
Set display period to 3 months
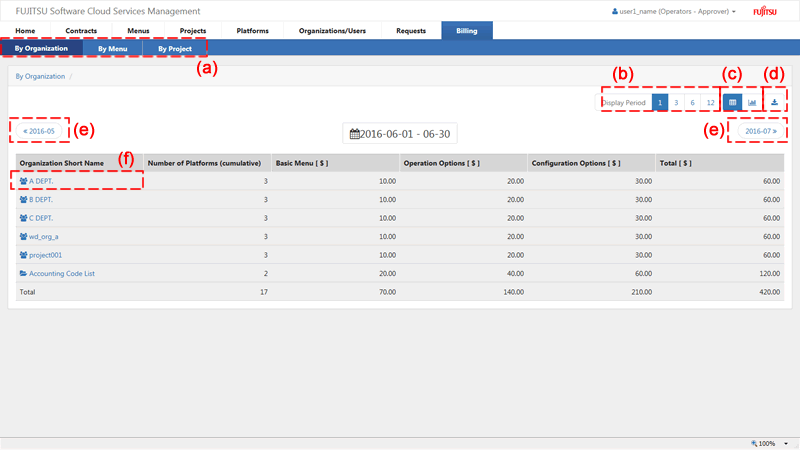[677, 103]
